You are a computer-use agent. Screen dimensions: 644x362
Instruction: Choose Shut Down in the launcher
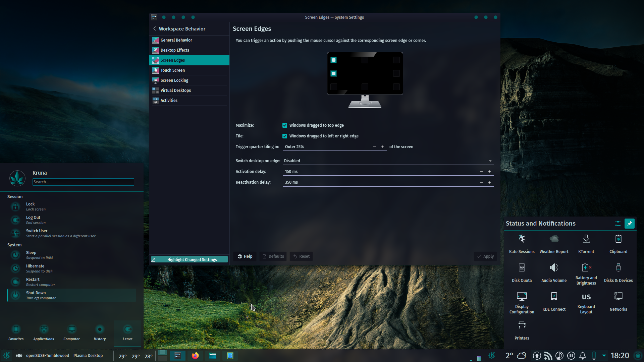[72, 295]
